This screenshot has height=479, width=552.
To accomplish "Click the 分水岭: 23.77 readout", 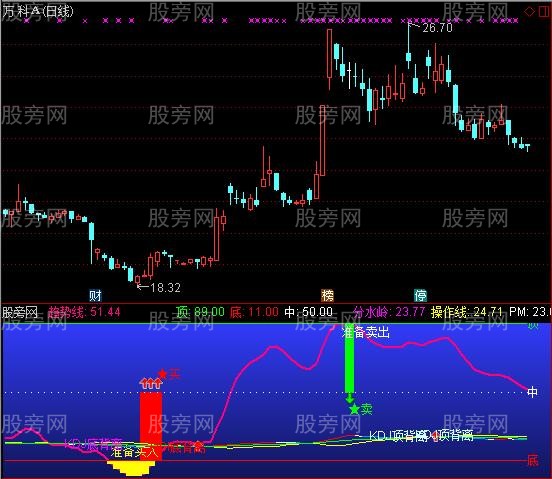I will tap(389, 312).
